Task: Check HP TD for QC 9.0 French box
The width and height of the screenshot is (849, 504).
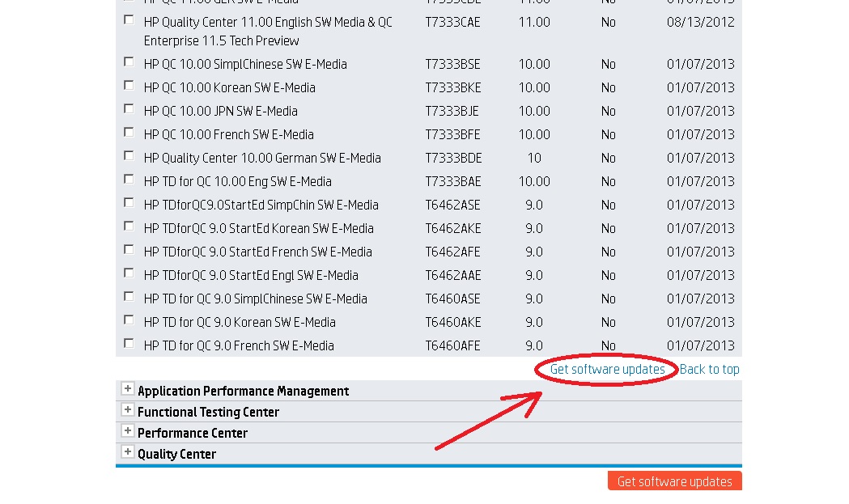Action: pyautogui.click(x=129, y=343)
